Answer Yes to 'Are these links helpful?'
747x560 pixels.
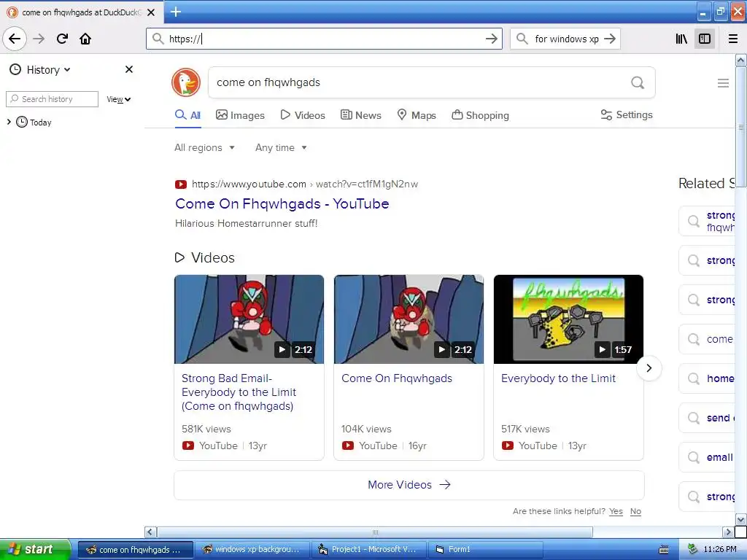click(616, 511)
